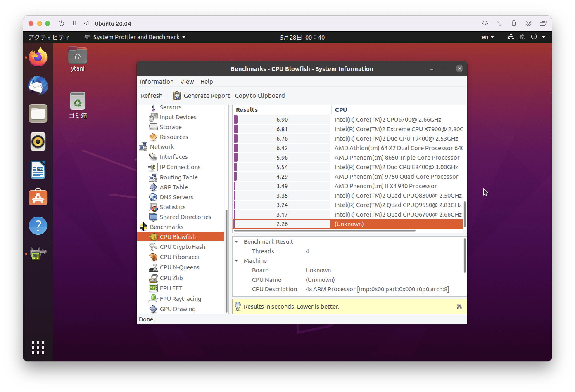Launch Thunderbird Mail from the dock
The width and height of the screenshot is (575, 392).
click(38, 85)
